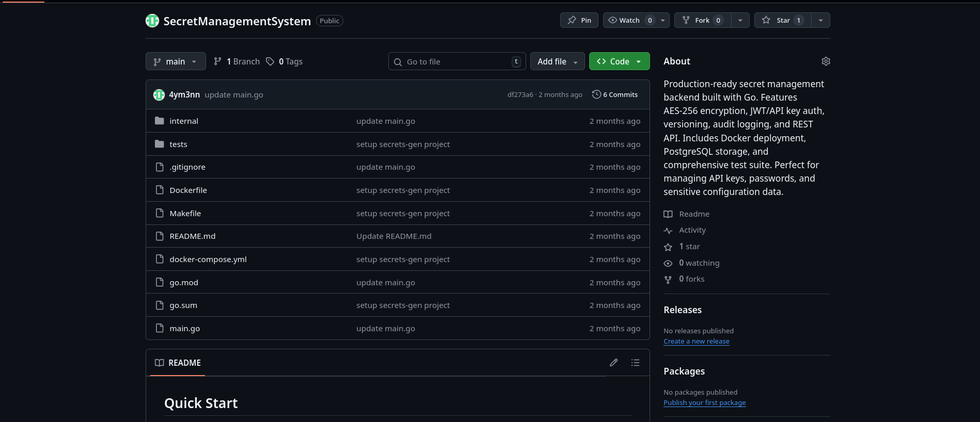
Task: Click the repository owner avatar beside title
Action: point(152,21)
